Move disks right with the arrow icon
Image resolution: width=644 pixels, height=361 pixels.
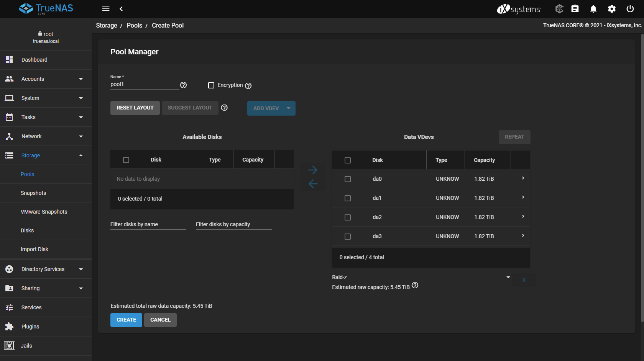pos(313,170)
